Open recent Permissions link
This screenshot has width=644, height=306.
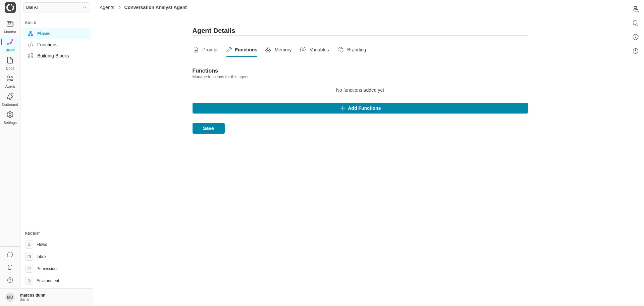47,269
